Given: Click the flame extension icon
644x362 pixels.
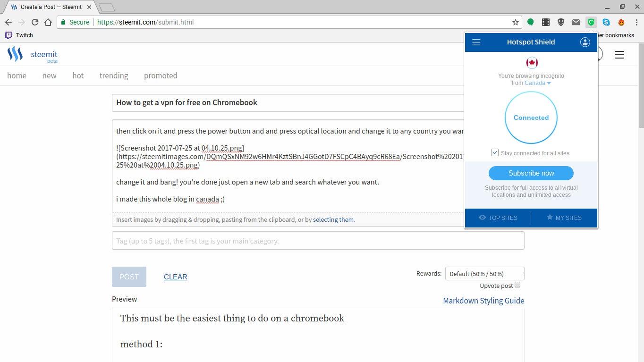Looking at the screenshot, I should click(x=621, y=22).
